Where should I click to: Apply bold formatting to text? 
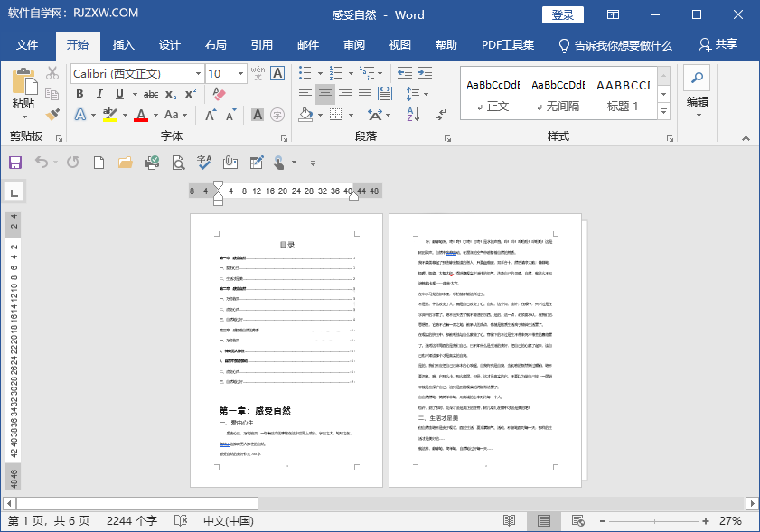point(80,93)
